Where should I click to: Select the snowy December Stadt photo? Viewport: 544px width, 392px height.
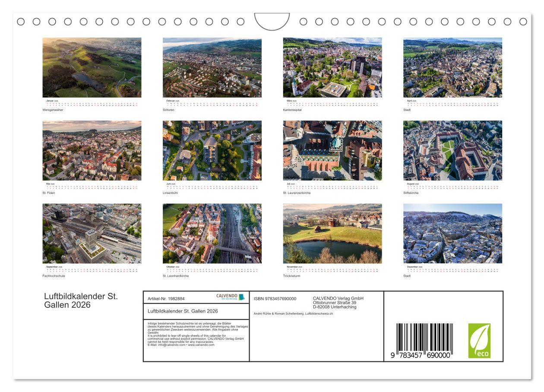(x=452, y=234)
